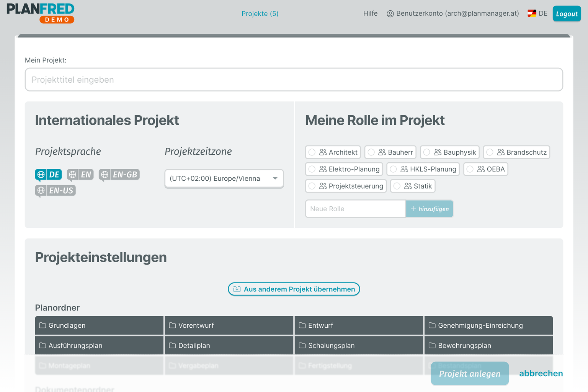Click the people icon beside Brandschutz
Image resolution: width=588 pixels, height=392 pixels.
click(501, 152)
